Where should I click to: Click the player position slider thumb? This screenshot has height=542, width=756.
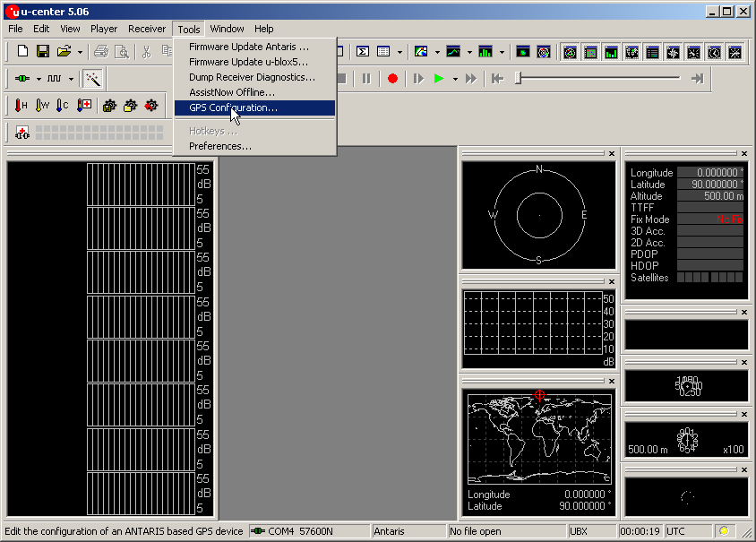click(x=519, y=78)
